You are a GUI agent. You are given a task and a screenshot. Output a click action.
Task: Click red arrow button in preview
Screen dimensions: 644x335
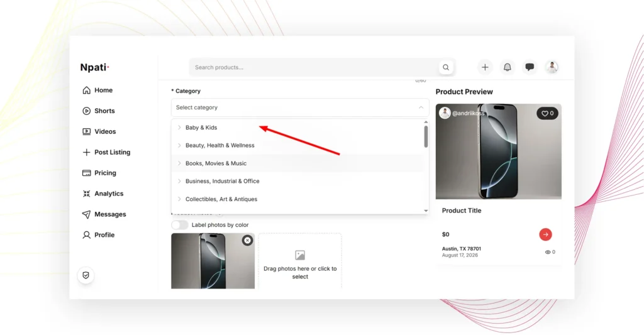(545, 234)
